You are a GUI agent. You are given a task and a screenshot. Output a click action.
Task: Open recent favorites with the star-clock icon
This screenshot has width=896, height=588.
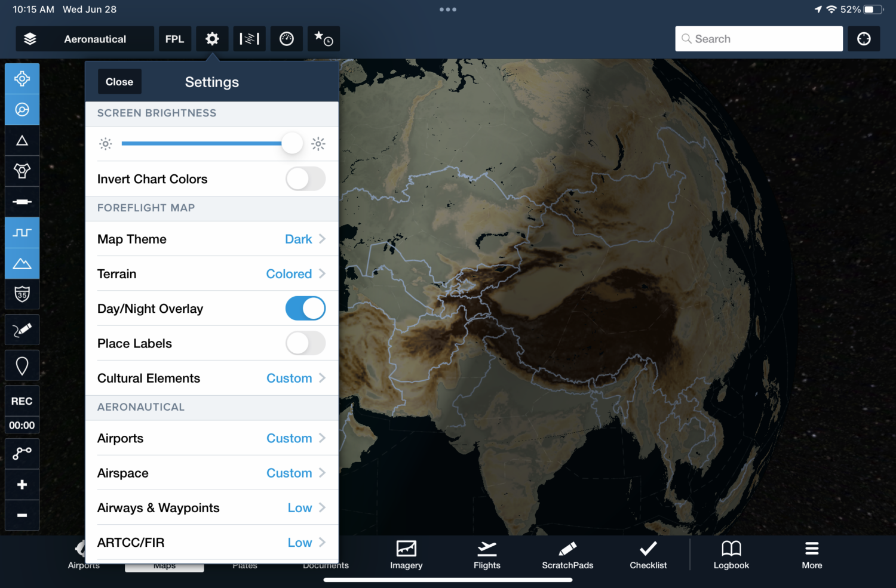coord(323,38)
